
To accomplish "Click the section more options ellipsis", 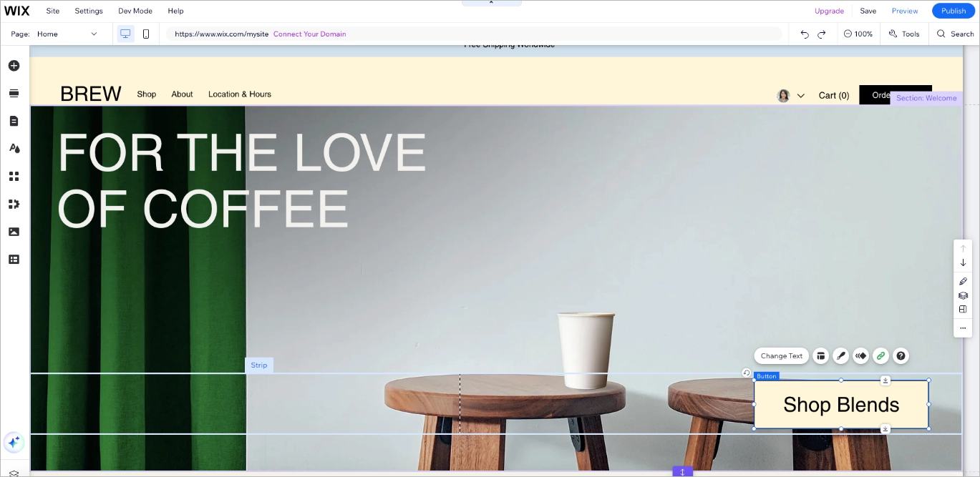I will click(963, 328).
